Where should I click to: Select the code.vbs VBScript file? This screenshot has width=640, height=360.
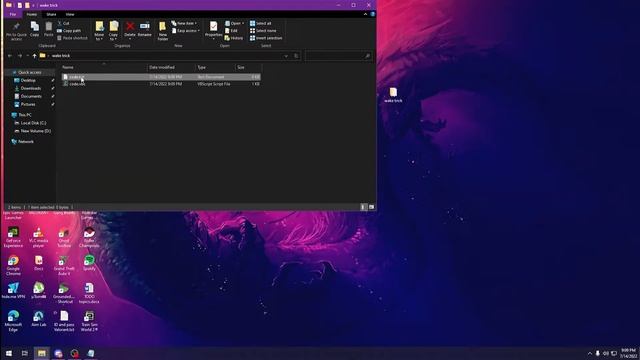161,84
